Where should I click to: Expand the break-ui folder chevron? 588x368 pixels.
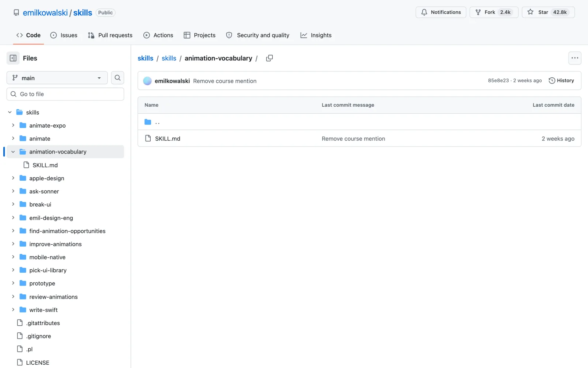pos(13,204)
